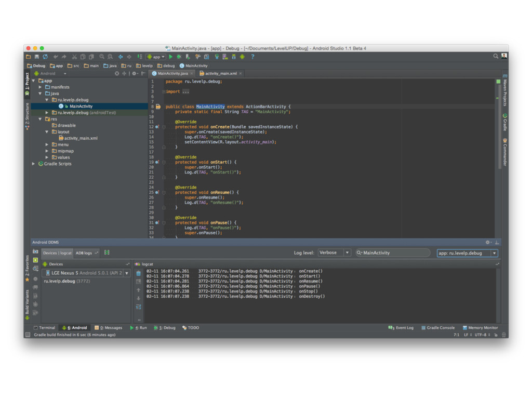Select ru.levelp.debug (3772) process in Devices
This screenshot has width=532, height=399.
coord(67,281)
